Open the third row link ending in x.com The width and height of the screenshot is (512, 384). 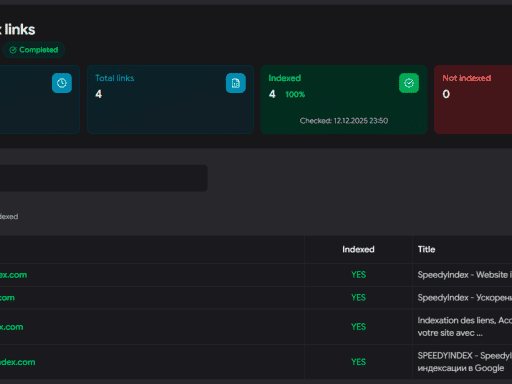11,327
